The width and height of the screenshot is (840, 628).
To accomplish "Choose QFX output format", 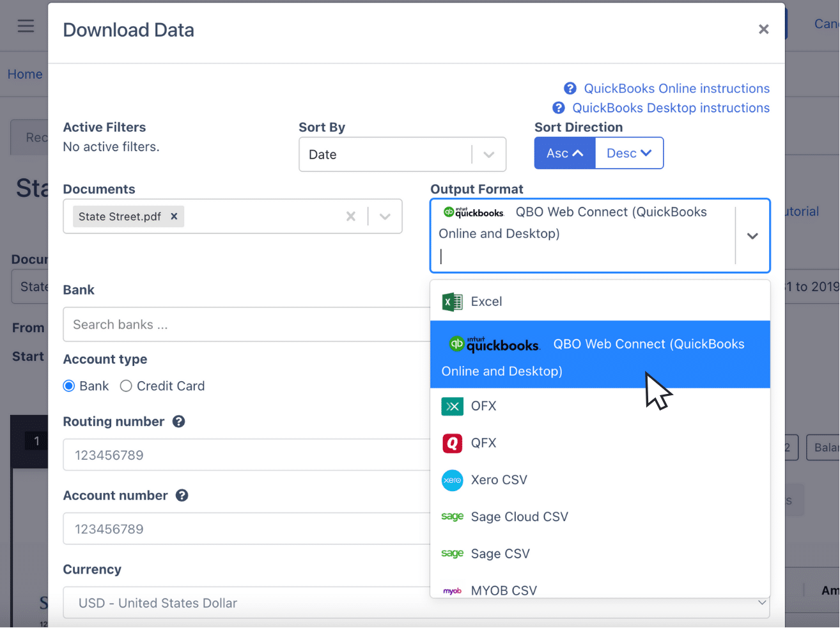I will click(x=600, y=443).
